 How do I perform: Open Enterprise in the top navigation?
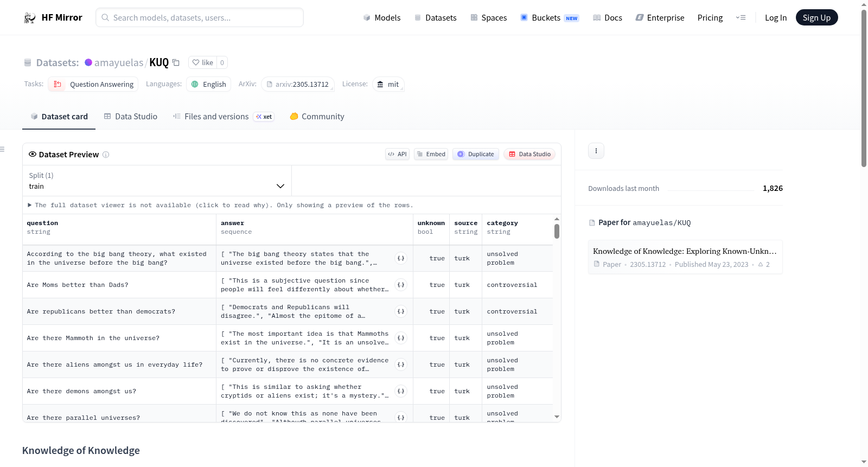click(x=660, y=18)
